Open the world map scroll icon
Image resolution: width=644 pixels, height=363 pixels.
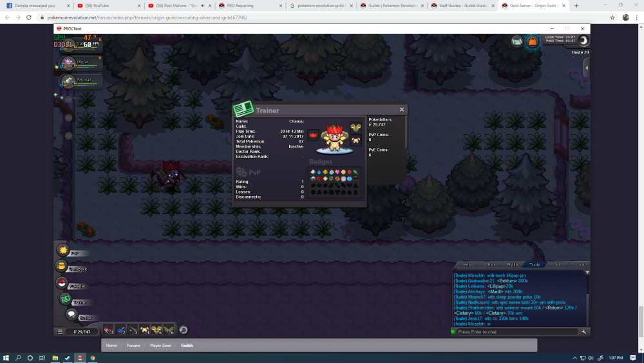coord(517,42)
